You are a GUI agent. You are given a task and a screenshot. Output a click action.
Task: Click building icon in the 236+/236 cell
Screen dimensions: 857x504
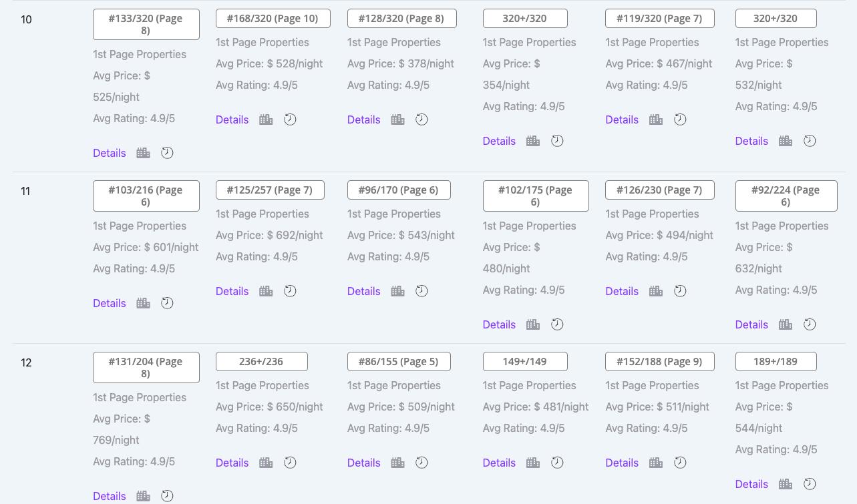point(266,463)
